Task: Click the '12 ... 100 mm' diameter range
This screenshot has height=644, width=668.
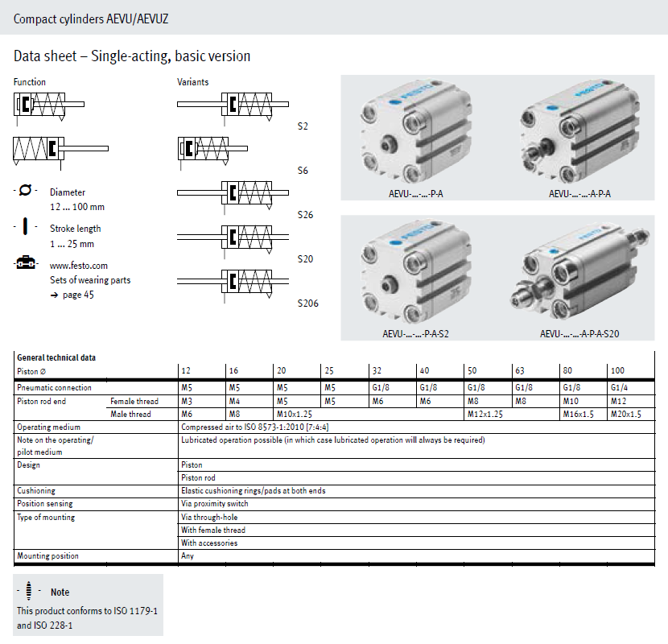Action: [77, 207]
